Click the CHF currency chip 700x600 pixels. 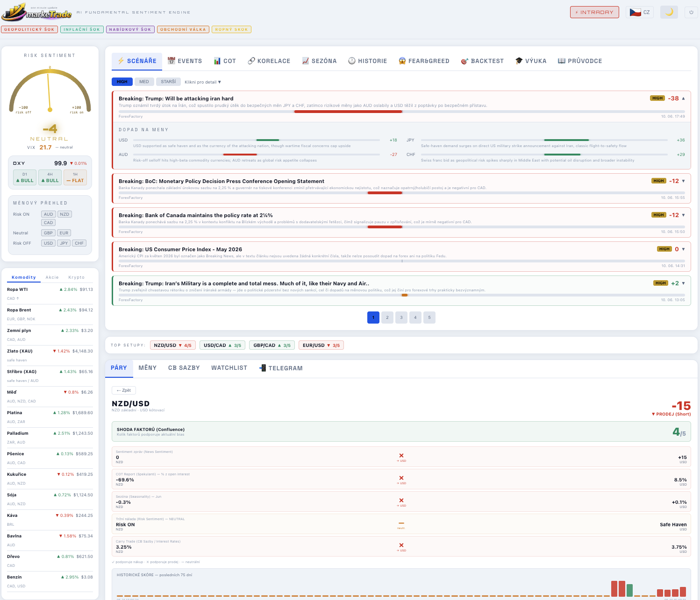(79, 243)
